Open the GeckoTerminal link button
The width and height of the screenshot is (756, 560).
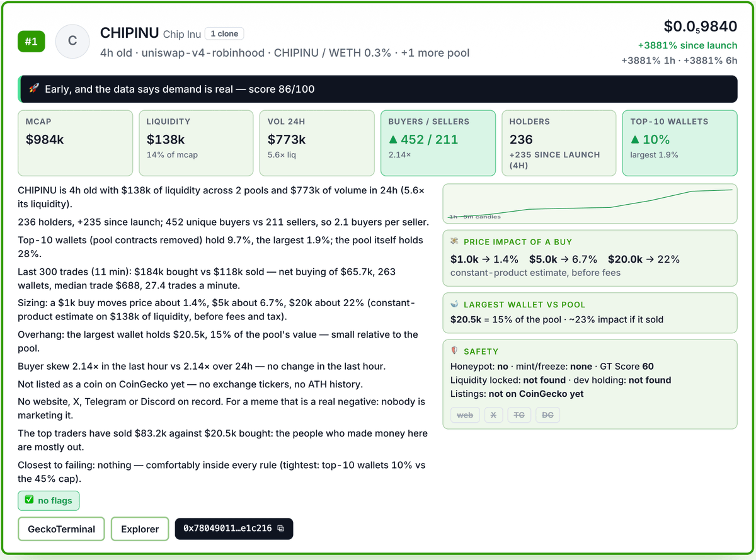coord(61,529)
